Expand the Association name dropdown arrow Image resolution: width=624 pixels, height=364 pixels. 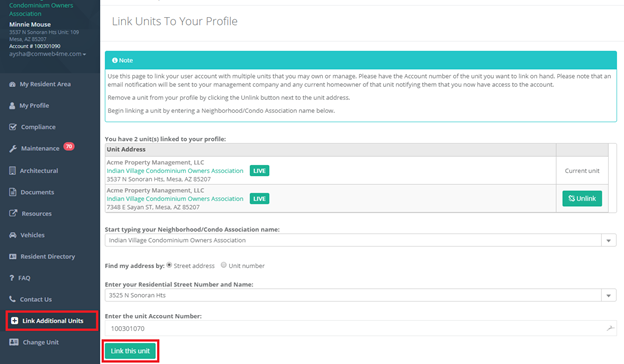click(608, 240)
